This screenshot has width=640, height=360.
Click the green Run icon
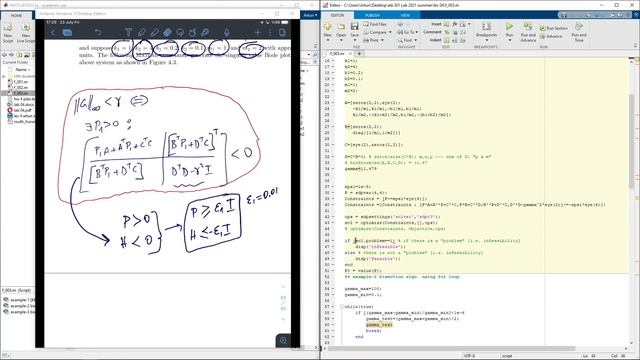click(x=509, y=27)
